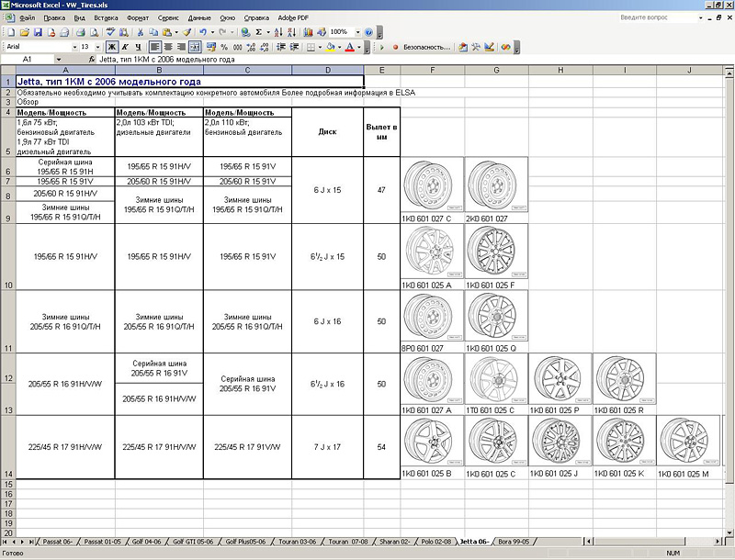Click the Безопасность... button
Screen dimensions: 735x560
pyautogui.click(x=426, y=47)
